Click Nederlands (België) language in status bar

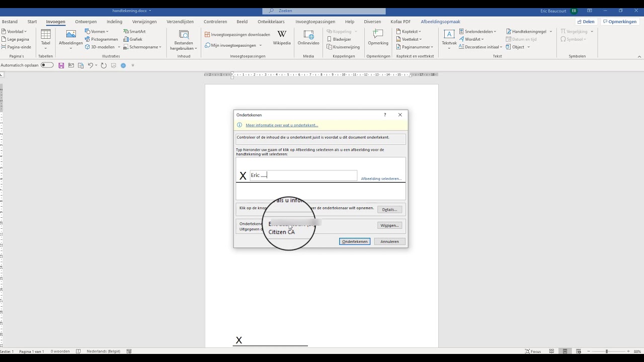pyautogui.click(x=103, y=351)
